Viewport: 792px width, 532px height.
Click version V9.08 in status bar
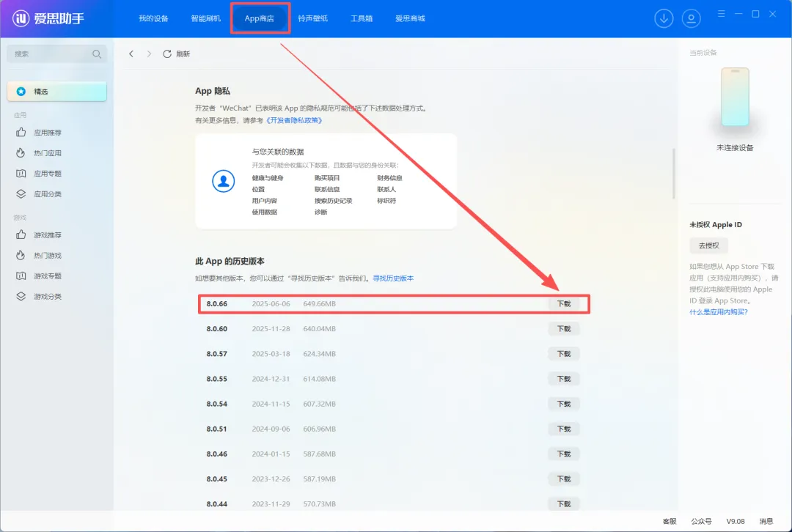[x=736, y=522]
